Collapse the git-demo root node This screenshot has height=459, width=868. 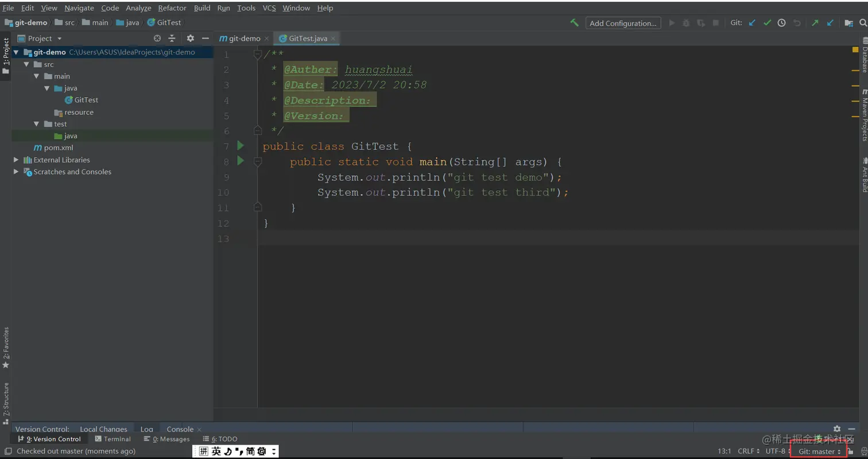(x=16, y=52)
